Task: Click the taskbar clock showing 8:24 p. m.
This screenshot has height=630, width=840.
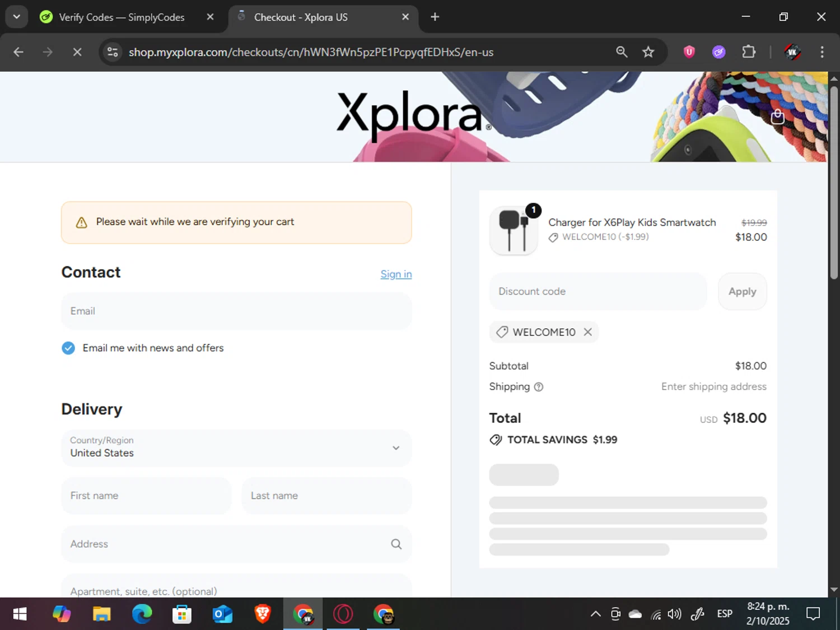Action: click(x=768, y=614)
